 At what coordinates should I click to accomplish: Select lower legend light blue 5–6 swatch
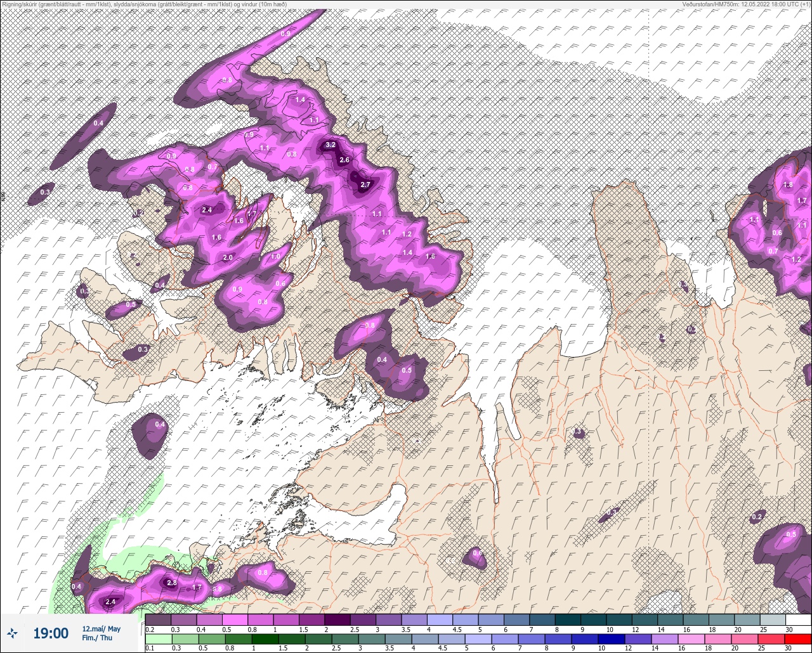coord(480,638)
